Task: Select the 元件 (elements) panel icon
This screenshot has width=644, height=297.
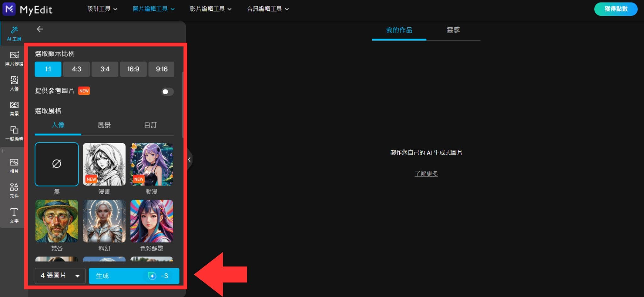Action: click(14, 191)
